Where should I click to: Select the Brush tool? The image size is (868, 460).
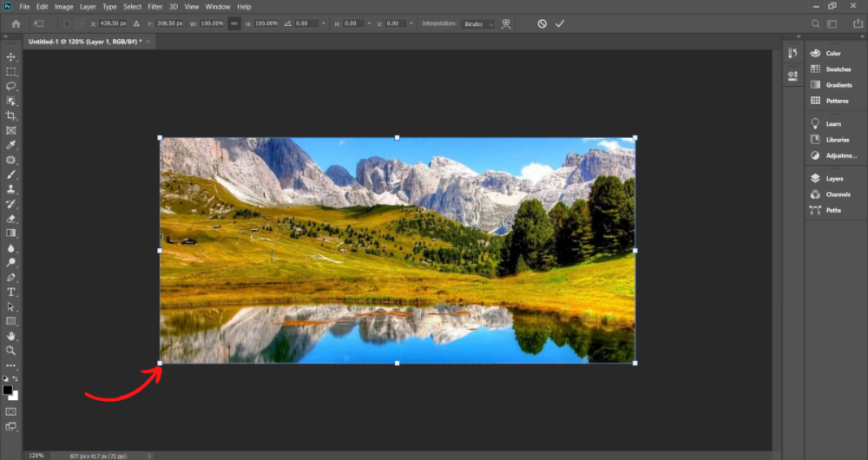[x=11, y=174]
